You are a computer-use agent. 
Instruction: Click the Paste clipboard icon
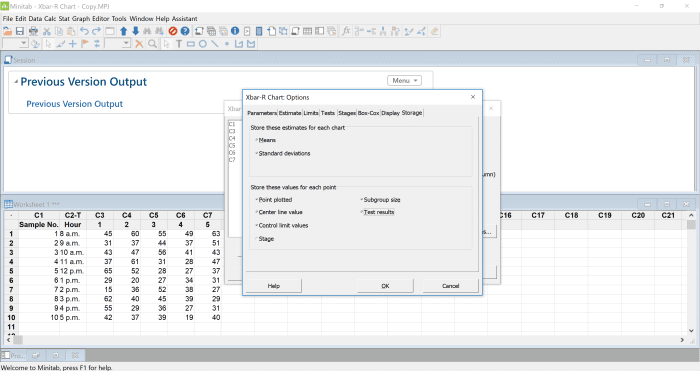pyautogui.click(x=71, y=31)
